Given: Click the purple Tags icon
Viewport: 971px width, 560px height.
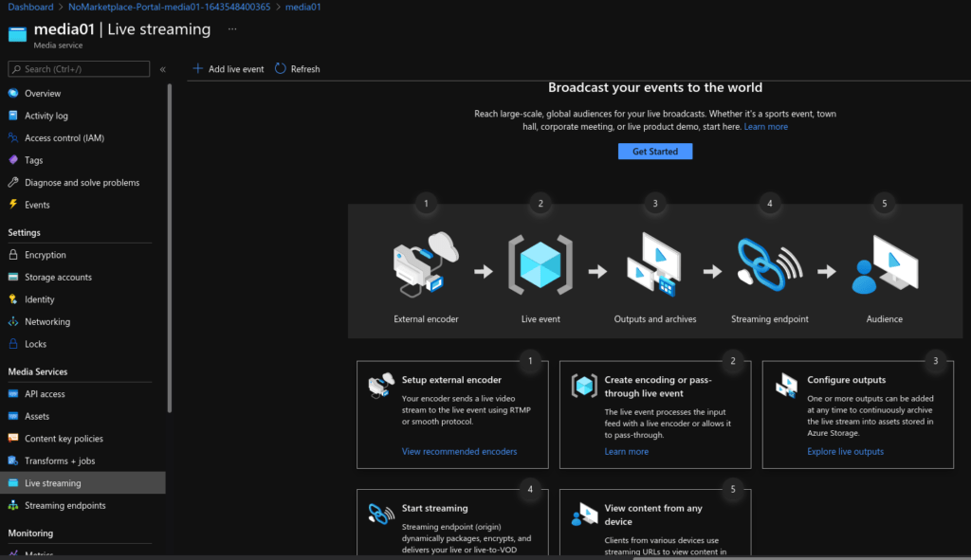Looking at the screenshot, I should [13, 160].
